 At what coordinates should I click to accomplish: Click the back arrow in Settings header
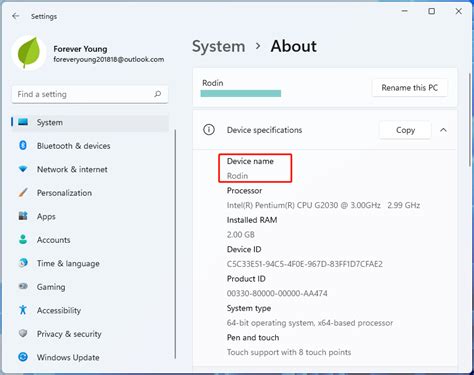coord(15,16)
